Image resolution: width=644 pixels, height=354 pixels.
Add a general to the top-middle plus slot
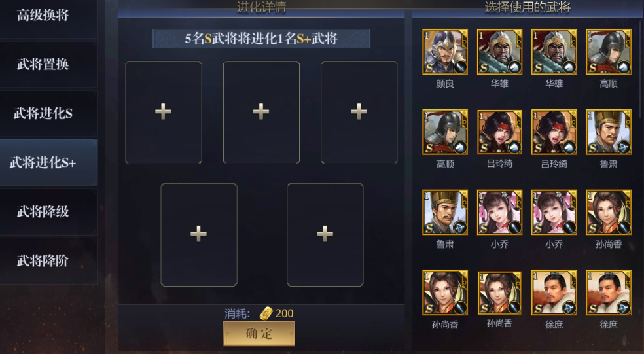(x=261, y=112)
